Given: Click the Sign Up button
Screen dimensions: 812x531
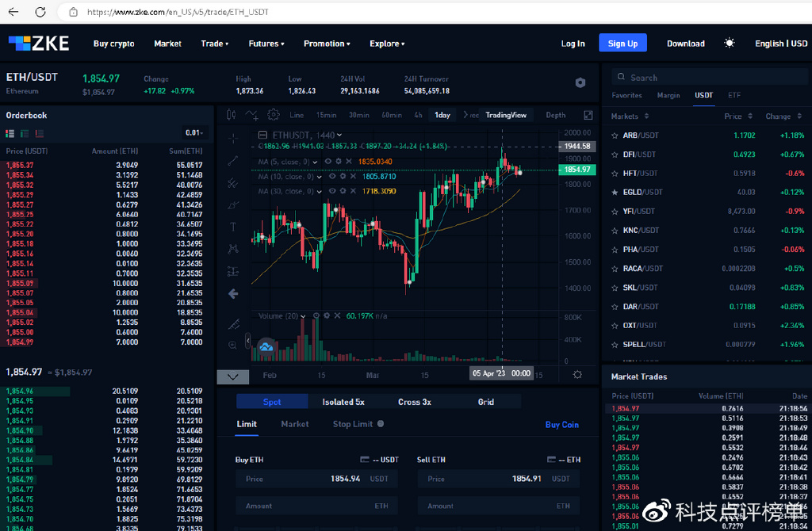Looking at the screenshot, I should [x=622, y=44].
